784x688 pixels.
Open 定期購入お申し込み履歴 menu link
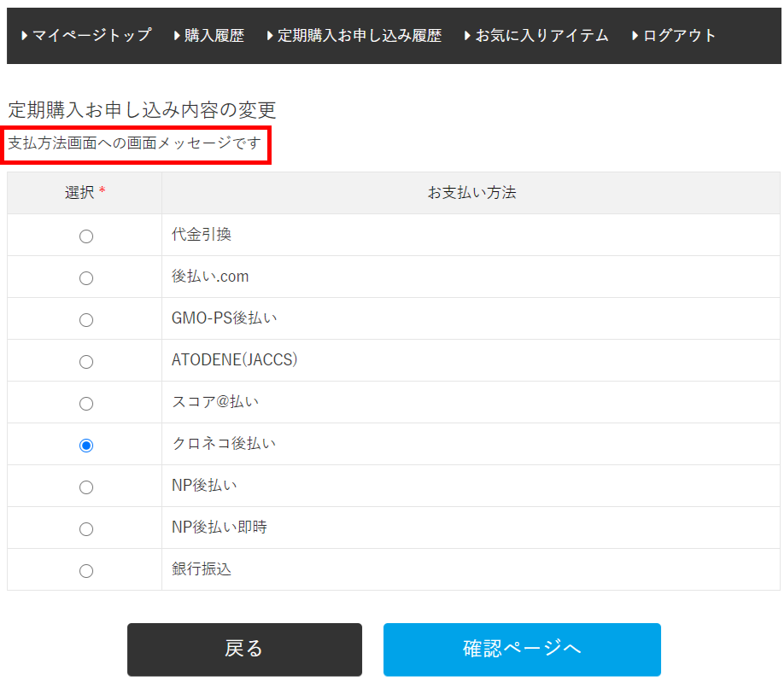click(355, 36)
